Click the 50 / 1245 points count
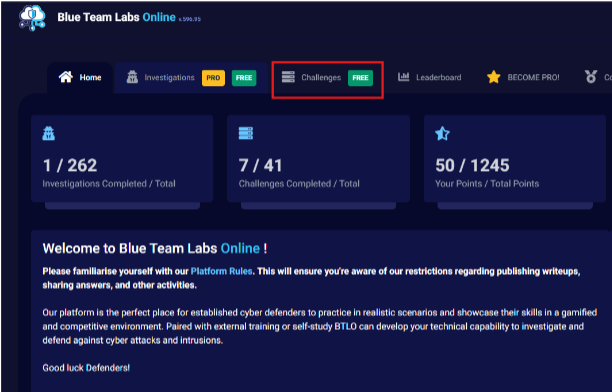 [x=472, y=165]
